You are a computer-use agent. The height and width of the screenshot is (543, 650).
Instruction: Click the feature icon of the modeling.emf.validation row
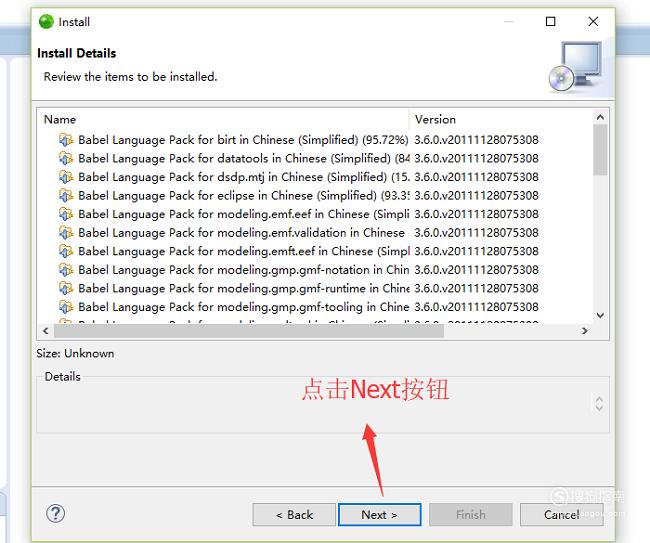tap(66, 233)
